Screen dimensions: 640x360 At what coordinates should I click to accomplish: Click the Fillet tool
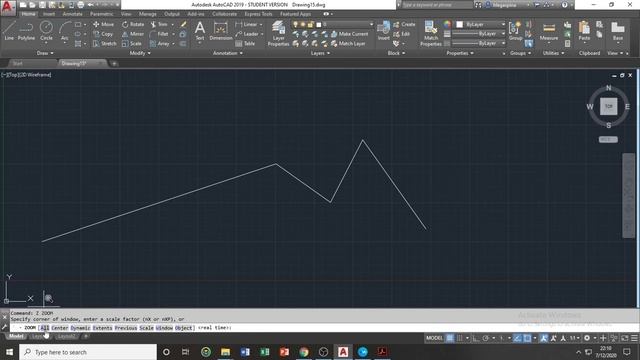point(159,34)
